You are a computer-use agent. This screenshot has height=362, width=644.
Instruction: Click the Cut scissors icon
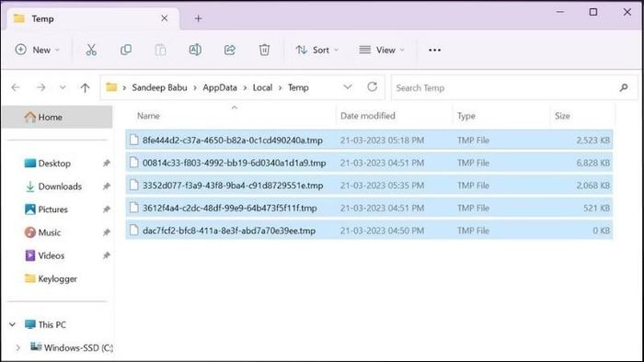point(91,50)
